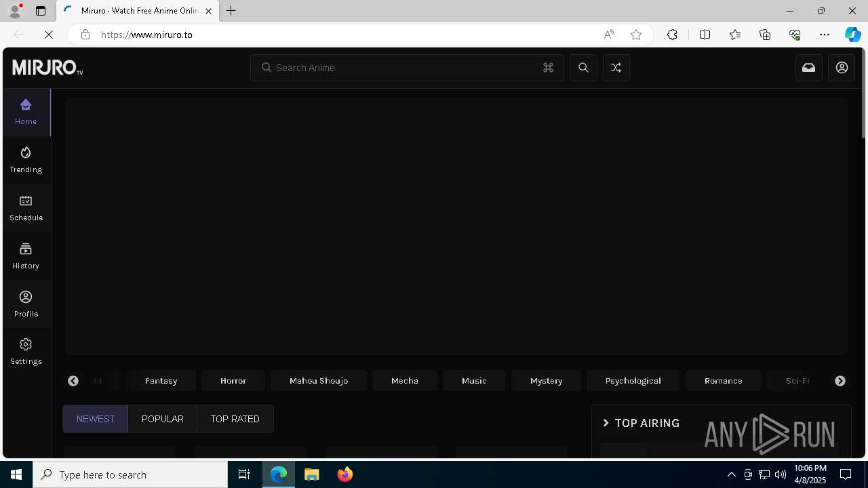Open tab actions menu
868x488 pixels.
coord(41,11)
